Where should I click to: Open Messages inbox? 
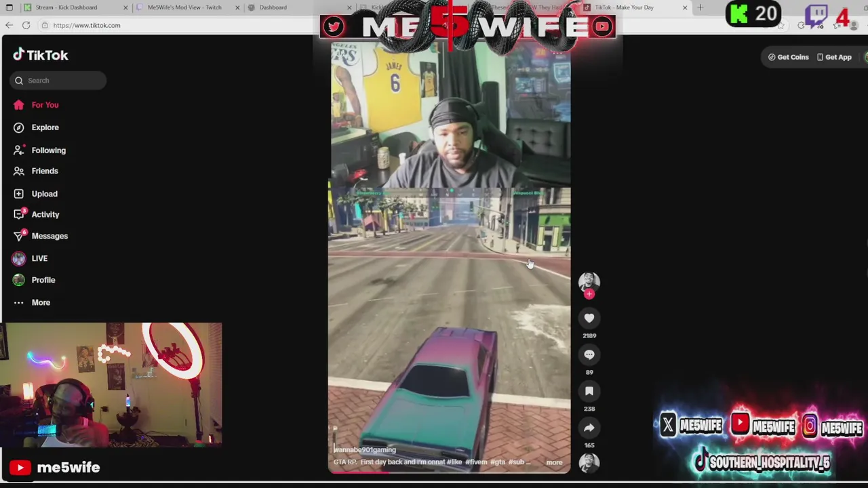point(50,236)
